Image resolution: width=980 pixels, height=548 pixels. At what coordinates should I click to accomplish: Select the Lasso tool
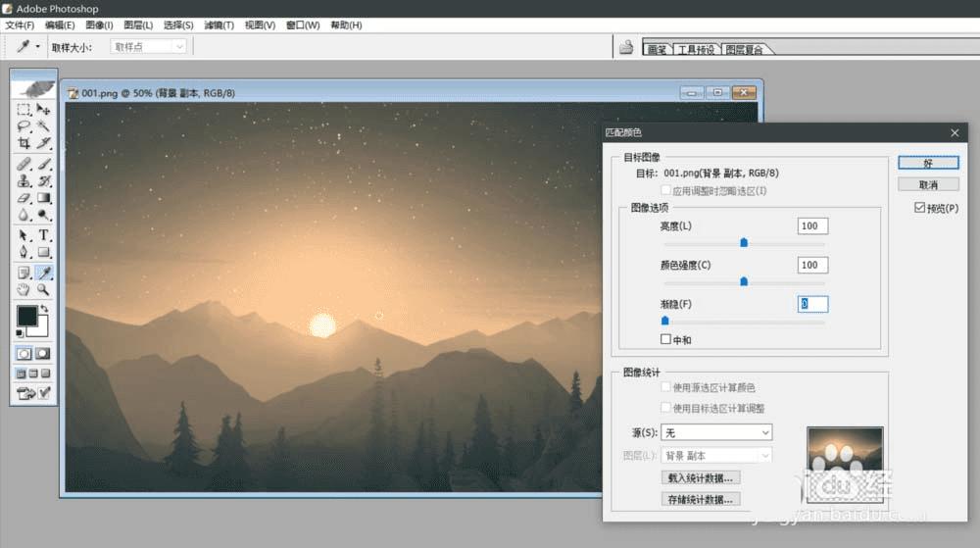pyautogui.click(x=24, y=126)
